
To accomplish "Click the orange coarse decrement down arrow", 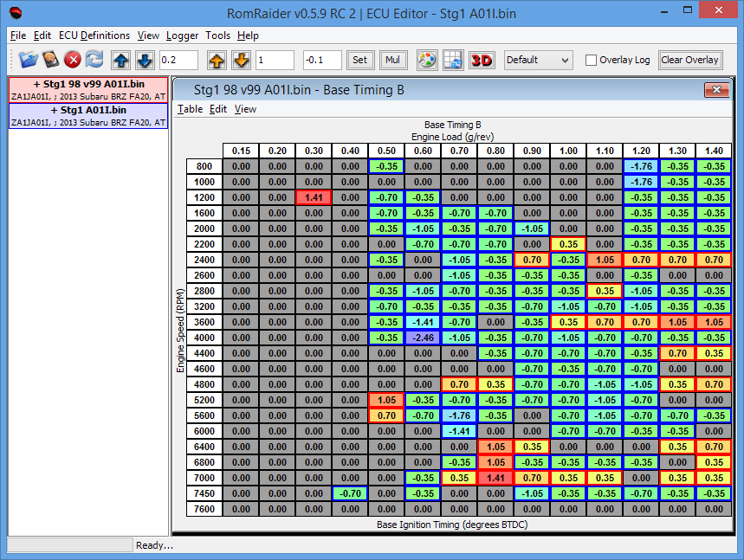I will [x=240, y=60].
